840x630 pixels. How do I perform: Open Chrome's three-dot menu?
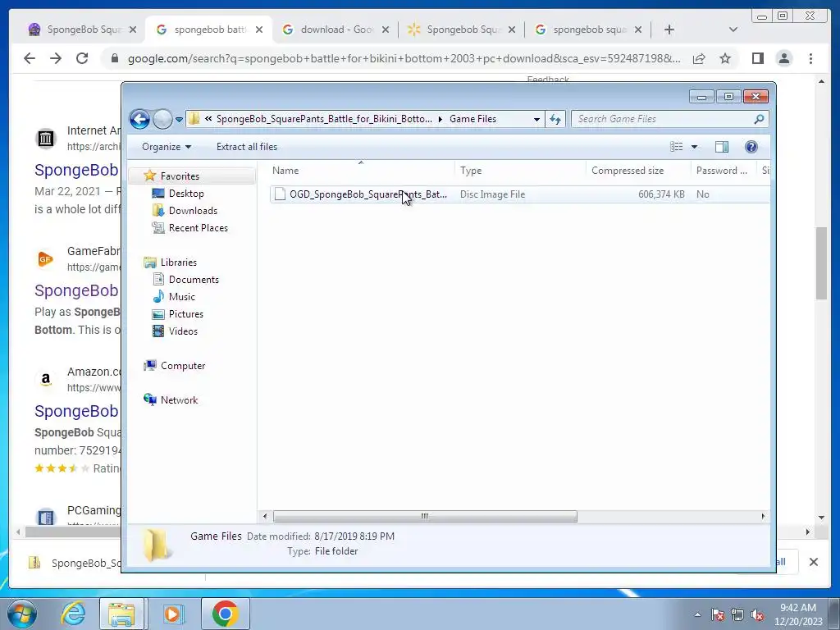click(x=810, y=58)
